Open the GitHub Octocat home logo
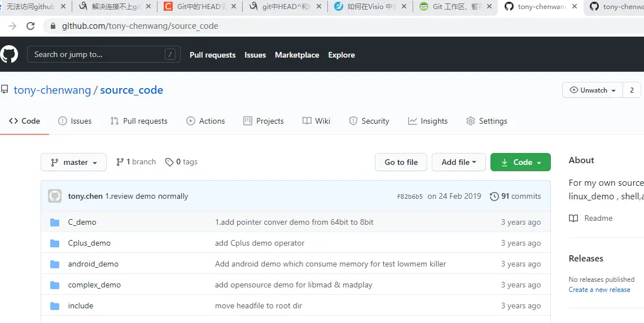This screenshot has height=323, width=644. click(x=9, y=54)
